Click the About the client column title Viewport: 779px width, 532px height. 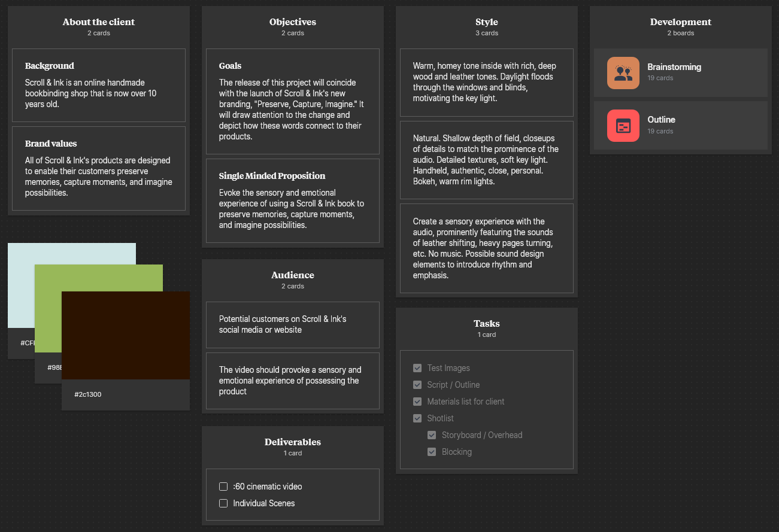click(99, 22)
